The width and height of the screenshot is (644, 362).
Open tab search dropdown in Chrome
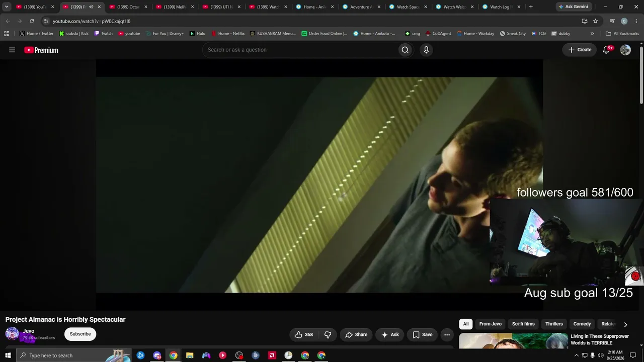[7, 7]
